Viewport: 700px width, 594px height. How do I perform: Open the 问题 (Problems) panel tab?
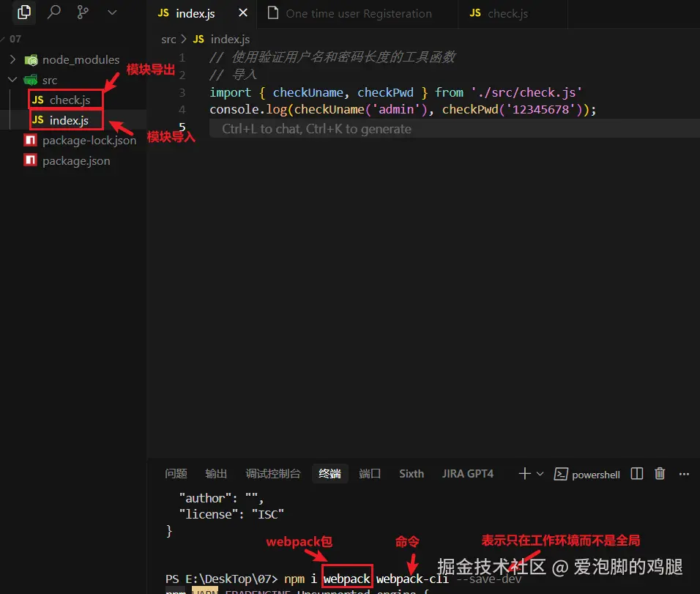176,474
